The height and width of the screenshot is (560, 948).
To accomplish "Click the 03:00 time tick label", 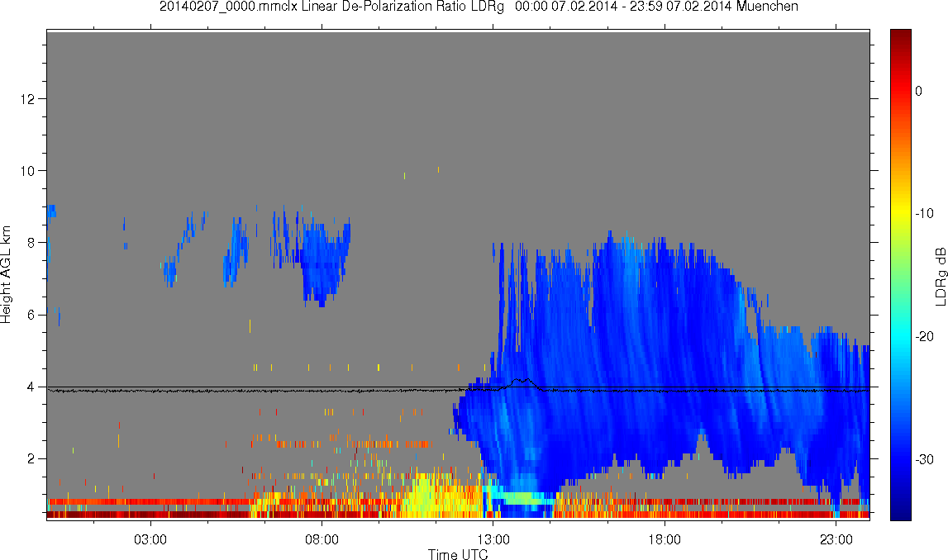I will pyautogui.click(x=150, y=539).
